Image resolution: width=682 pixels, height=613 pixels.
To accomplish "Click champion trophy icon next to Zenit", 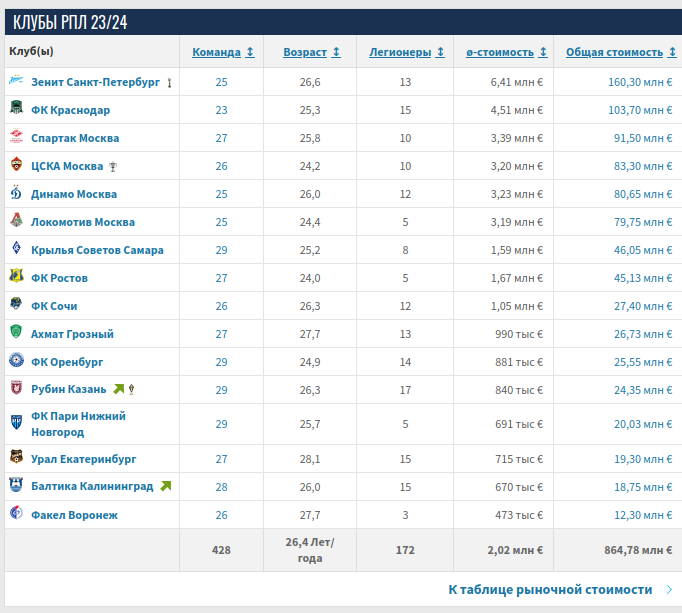I will click(x=169, y=83).
